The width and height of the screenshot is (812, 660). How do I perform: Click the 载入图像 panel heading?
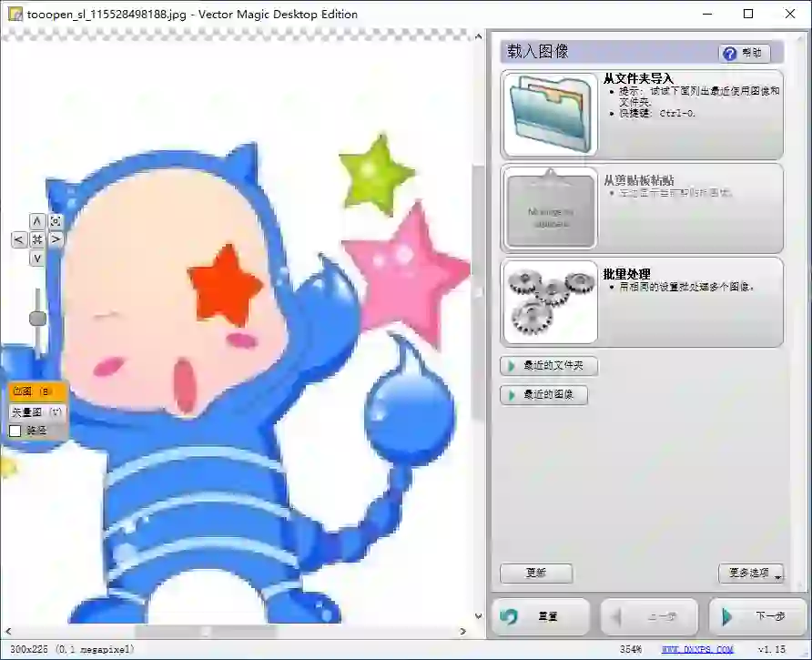point(537,52)
